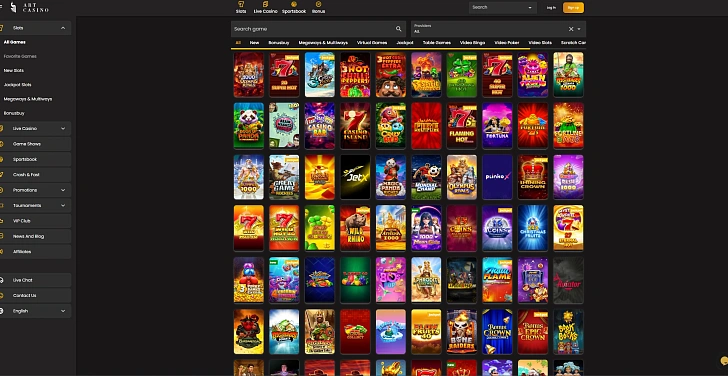The width and height of the screenshot is (728, 376).
Task: Switch to the Megaways & Multiways tab
Action: (323, 43)
